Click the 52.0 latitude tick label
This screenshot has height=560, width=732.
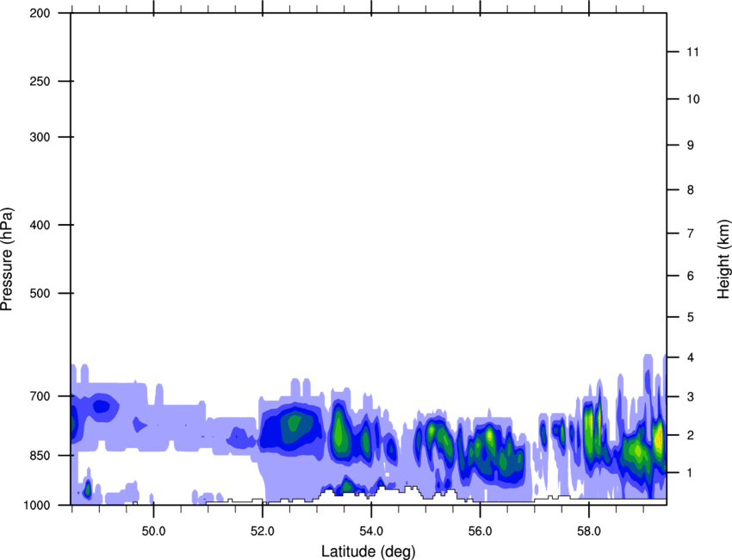[263, 532]
